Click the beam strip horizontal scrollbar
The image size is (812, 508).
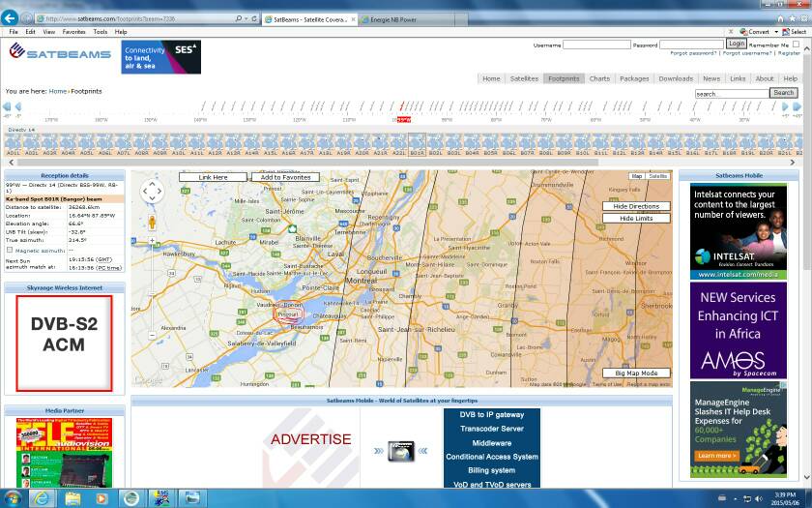tap(307, 163)
